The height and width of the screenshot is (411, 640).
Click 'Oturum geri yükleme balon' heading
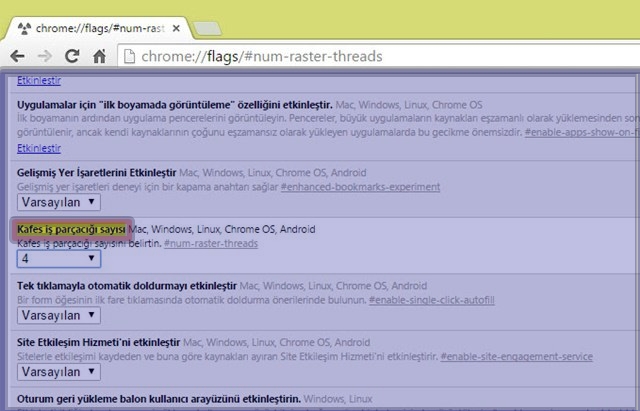(x=159, y=398)
